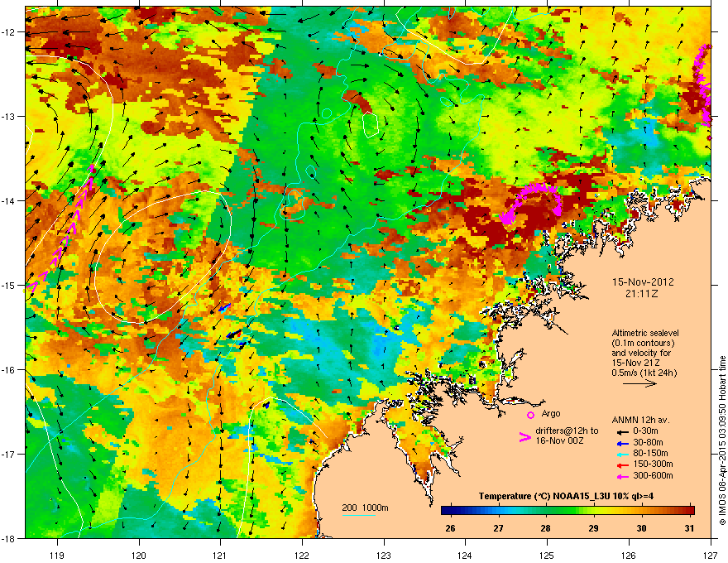Click the blue 30-80m arrow legend symbol
Image resolution: width=728 pixels, height=563 pixels.
(622, 443)
